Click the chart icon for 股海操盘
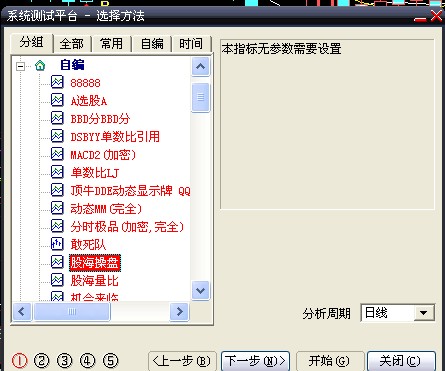 [57, 262]
